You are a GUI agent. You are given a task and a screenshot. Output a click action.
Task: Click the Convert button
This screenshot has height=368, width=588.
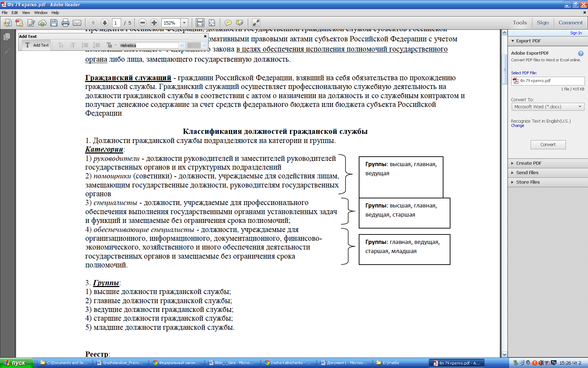tap(548, 145)
